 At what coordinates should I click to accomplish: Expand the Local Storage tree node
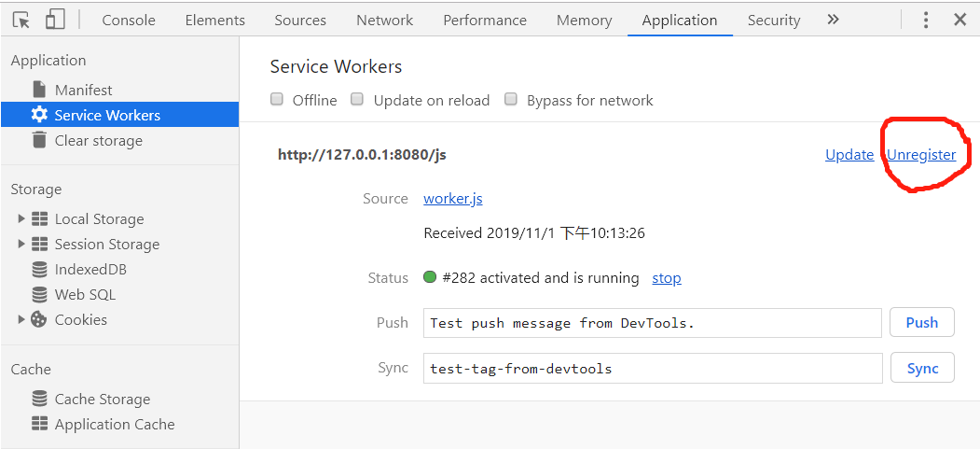point(21,218)
